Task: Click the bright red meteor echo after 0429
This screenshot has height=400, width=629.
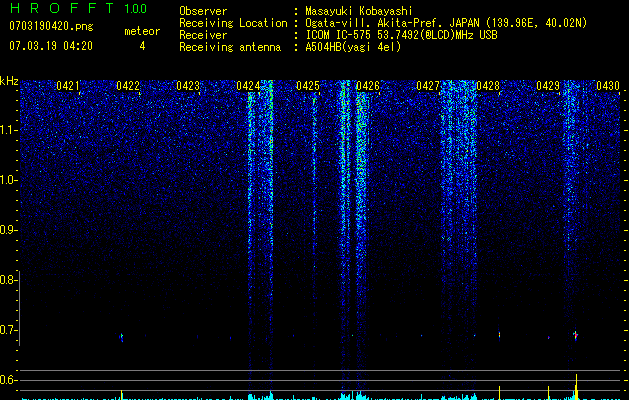Action: pos(575,335)
